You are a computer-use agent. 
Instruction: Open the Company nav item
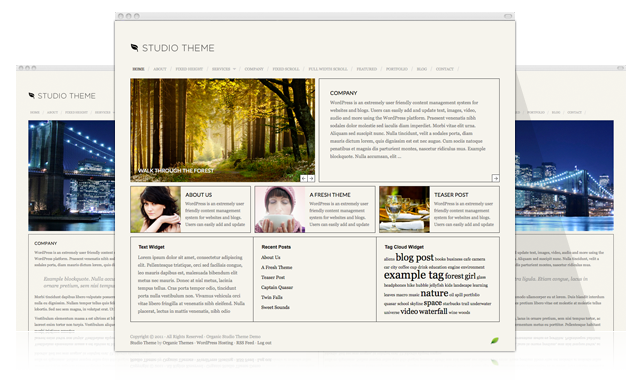(x=254, y=69)
